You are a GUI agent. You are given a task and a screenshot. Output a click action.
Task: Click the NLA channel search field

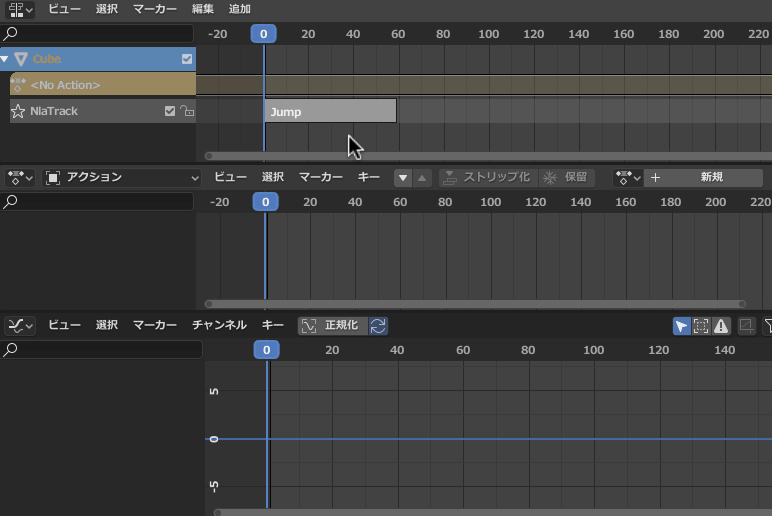pos(97,33)
